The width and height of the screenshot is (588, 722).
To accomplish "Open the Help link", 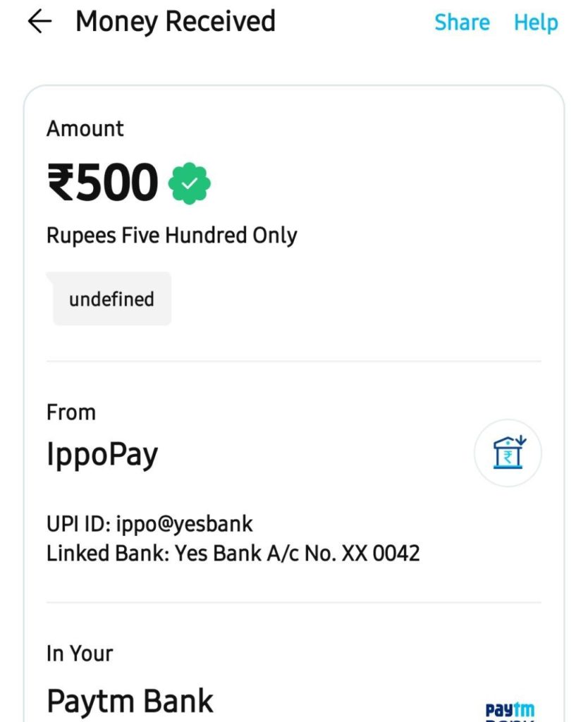I will pyautogui.click(x=536, y=22).
